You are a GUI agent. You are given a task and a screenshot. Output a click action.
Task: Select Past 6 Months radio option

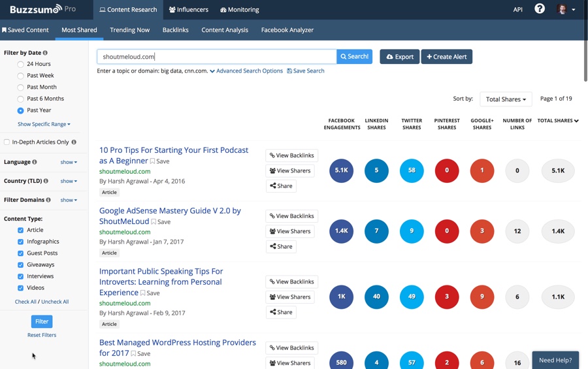click(21, 99)
